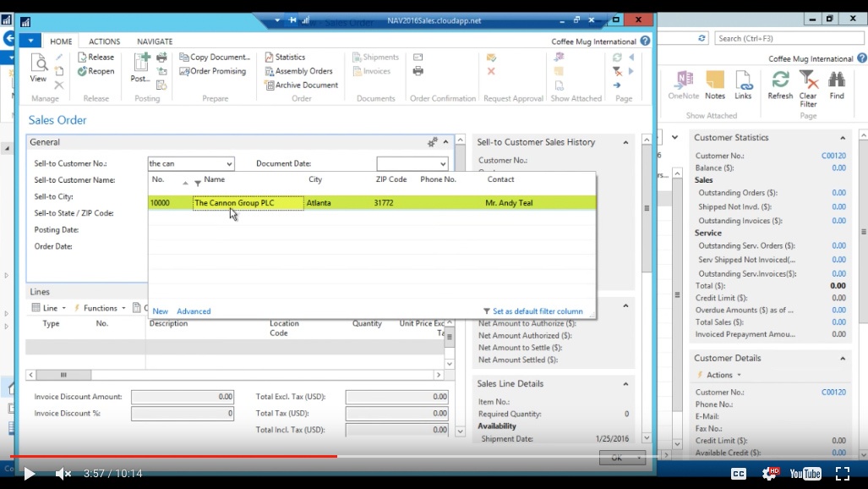This screenshot has height=489, width=868.
Task: Click customer number C00120 in Customer Statistics
Action: click(x=833, y=156)
